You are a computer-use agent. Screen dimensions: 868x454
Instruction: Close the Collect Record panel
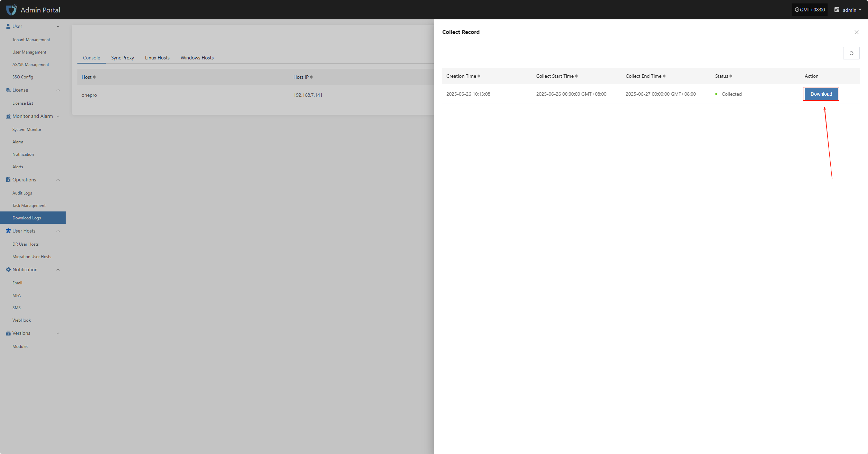coord(856,32)
